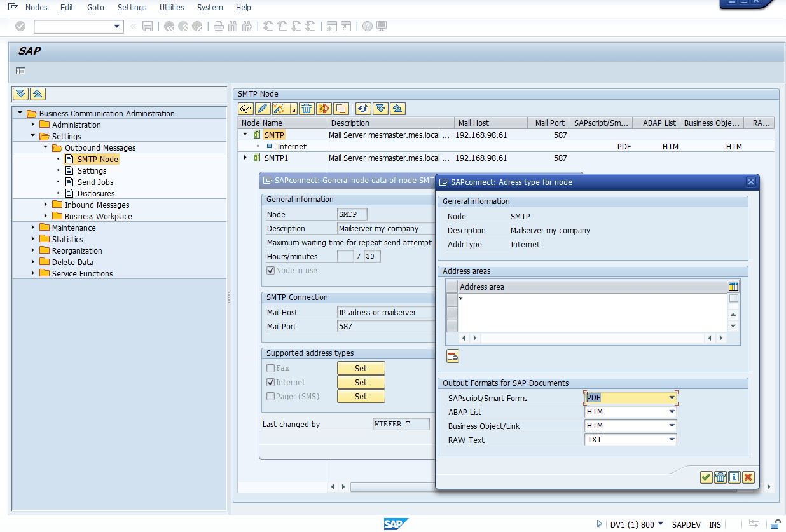Open the Business Object/Link format dropdown
The image size is (786, 532).
pyautogui.click(x=672, y=426)
